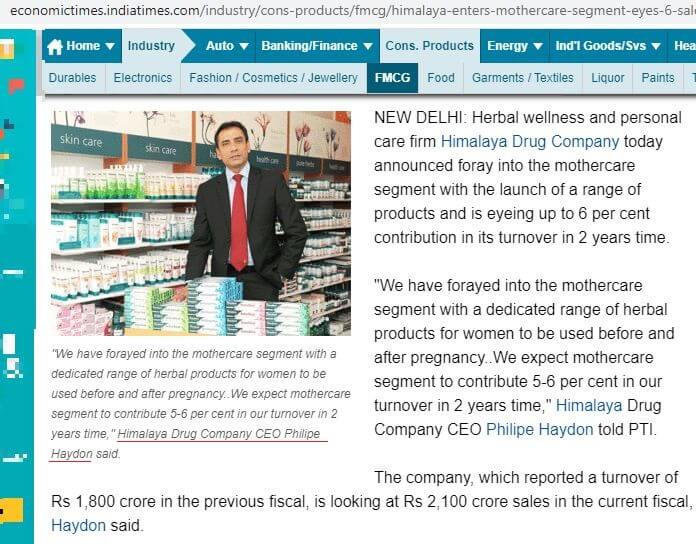Expand Ind'l Goods/Svs dropdown arrow

click(656, 46)
